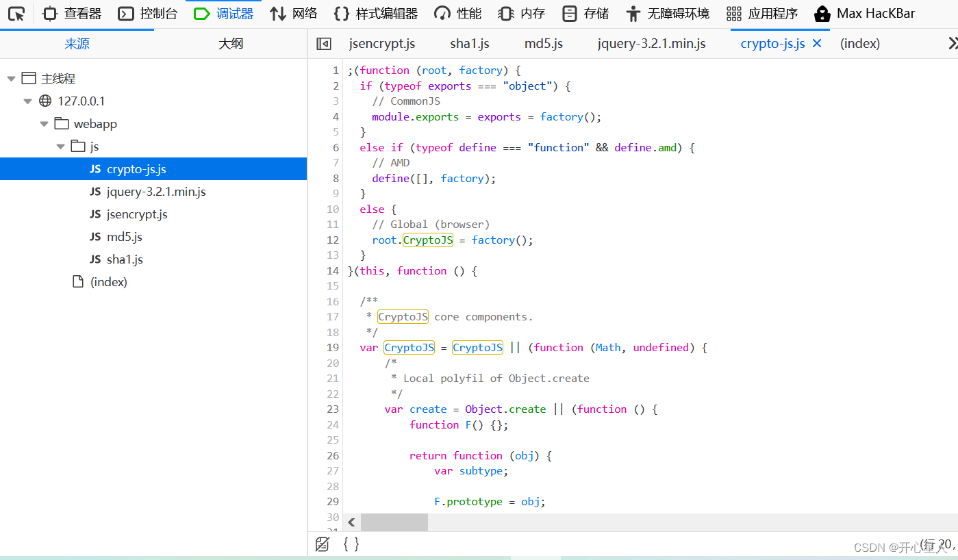Click globe icon next to 127.0.0.1

click(x=45, y=101)
